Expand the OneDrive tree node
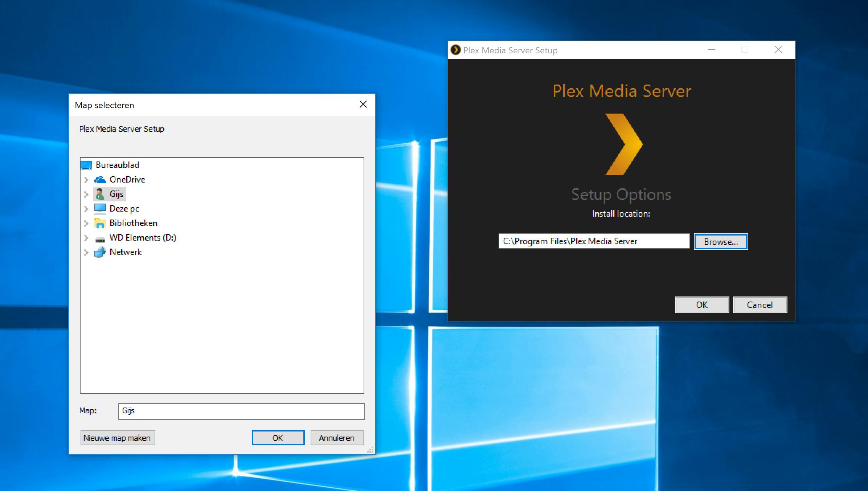The width and height of the screenshot is (868, 491). [x=86, y=180]
